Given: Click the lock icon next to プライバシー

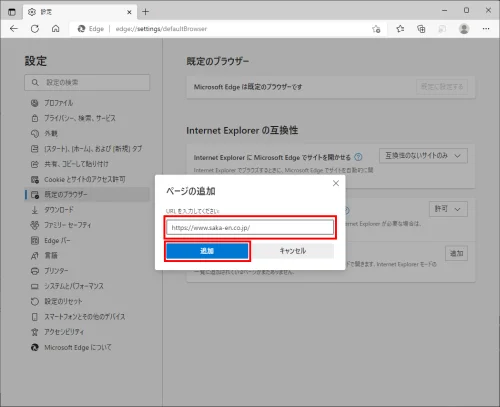Looking at the screenshot, I should click(35, 118).
